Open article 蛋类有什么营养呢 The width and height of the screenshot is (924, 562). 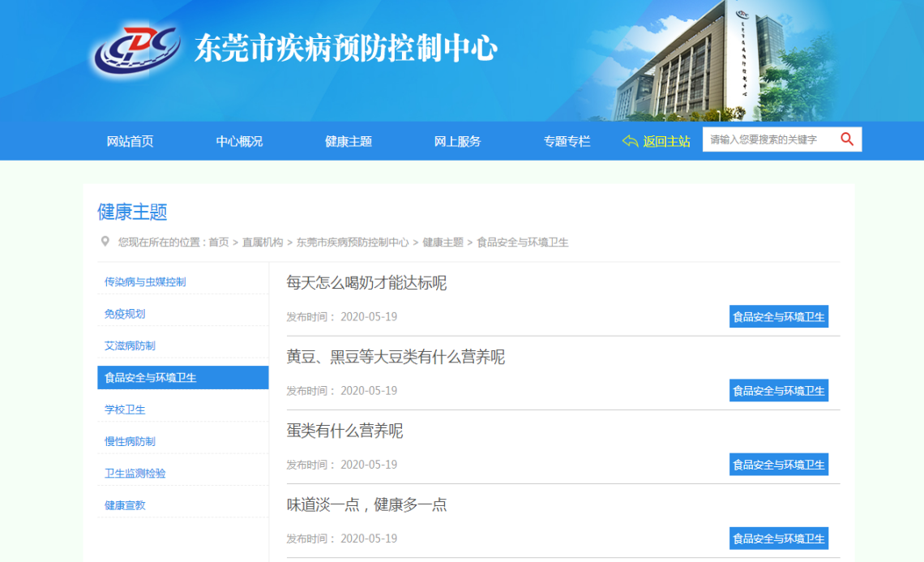[x=344, y=431]
